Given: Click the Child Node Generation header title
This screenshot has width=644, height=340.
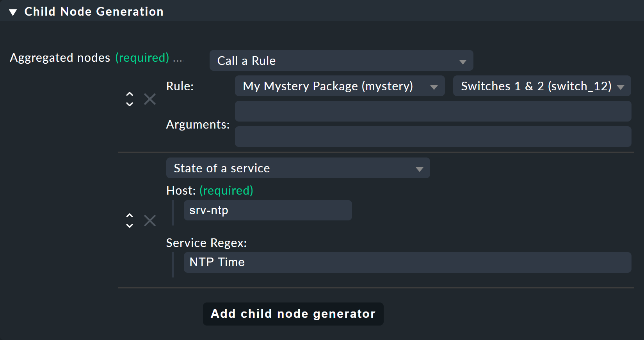Looking at the screenshot, I should tap(94, 12).
